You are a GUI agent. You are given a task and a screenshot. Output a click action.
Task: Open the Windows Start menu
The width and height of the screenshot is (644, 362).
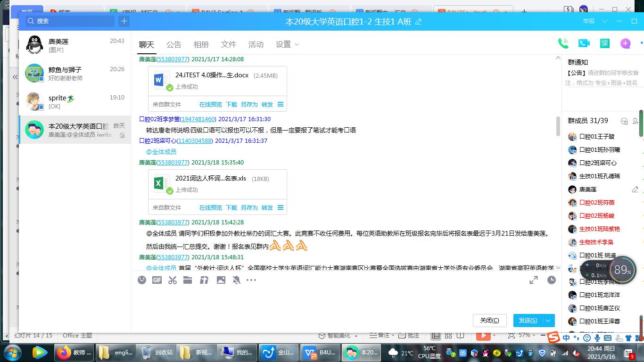click(x=12, y=352)
